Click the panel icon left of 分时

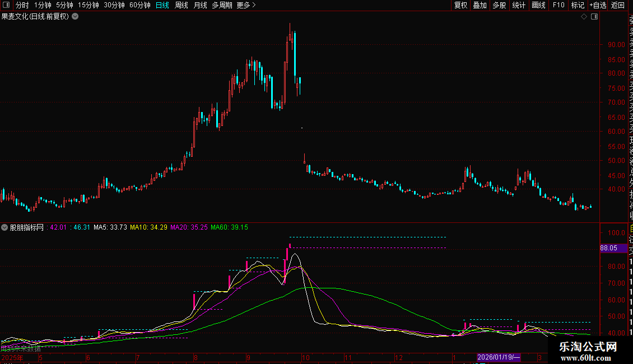tap(6, 5)
